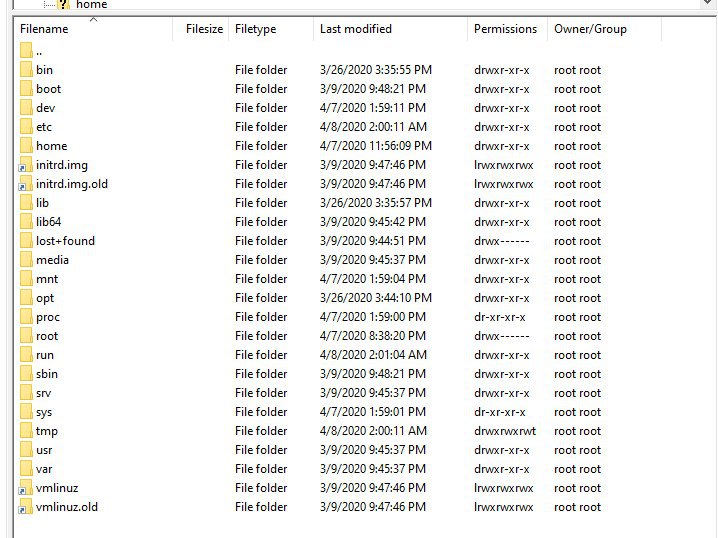Click the bin folder icon

click(26, 70)
